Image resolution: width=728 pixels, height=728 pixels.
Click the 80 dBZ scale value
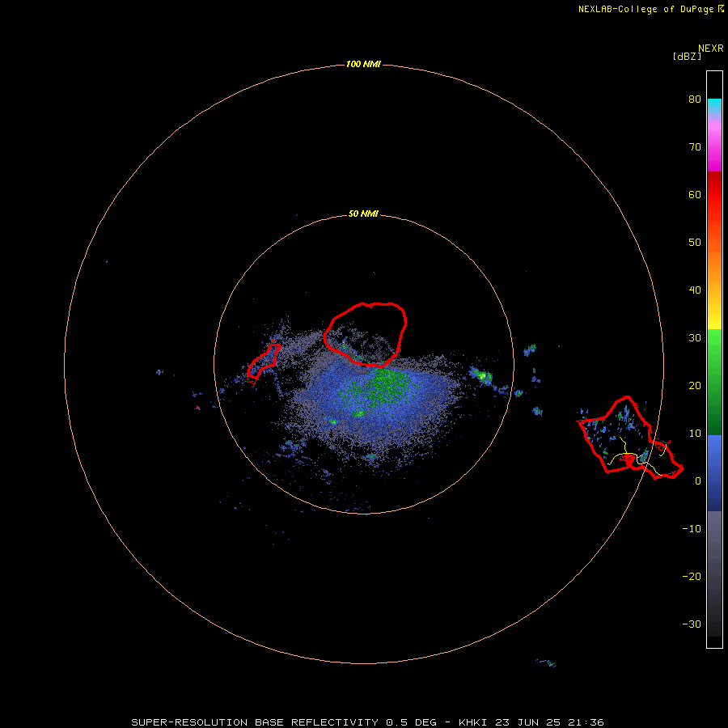click(x=695, y=99)
